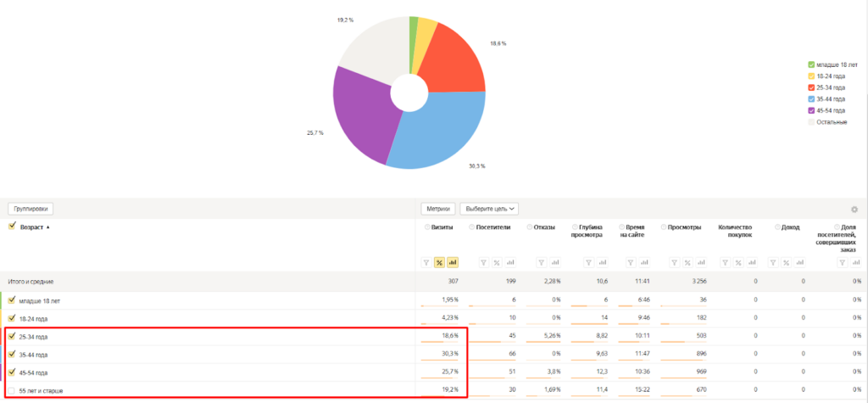The image size is (868, 403).
Task: Click the '35-44 года' legend color swatch
Action: [x=811, y=99]
